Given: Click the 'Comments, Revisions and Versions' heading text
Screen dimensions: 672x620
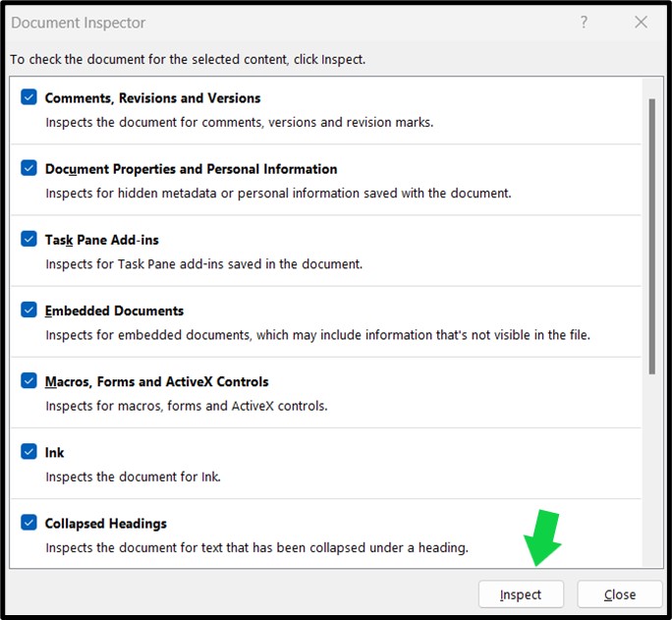Looking at the screenshot, I should [152, 98].
